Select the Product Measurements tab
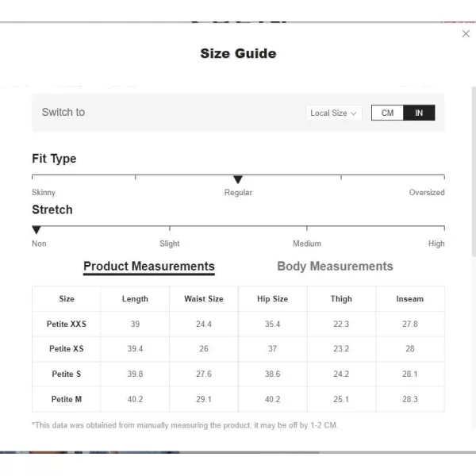Viewport: 476px width, 476px height. tap(149, 267)
